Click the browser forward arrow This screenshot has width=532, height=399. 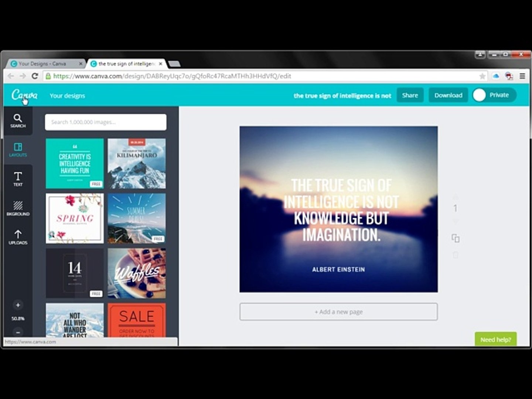(x=23, y=76)
